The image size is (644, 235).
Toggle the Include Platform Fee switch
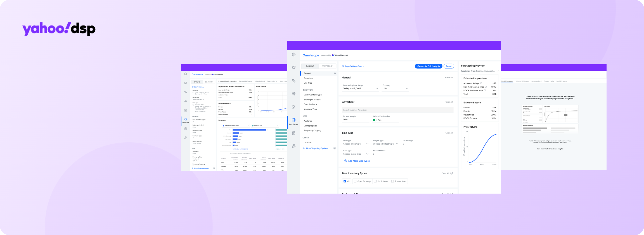tap(375, 120)
